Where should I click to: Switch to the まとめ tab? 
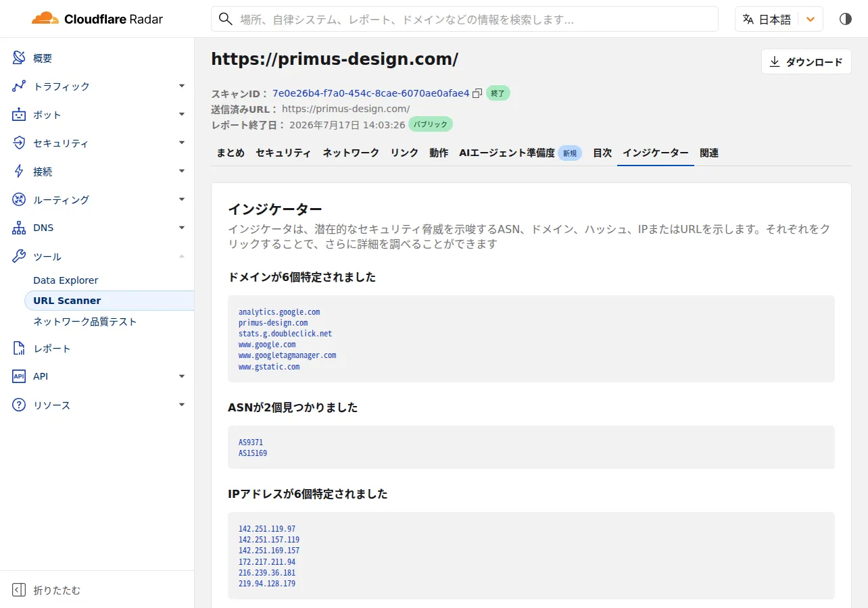pos(231,153)
